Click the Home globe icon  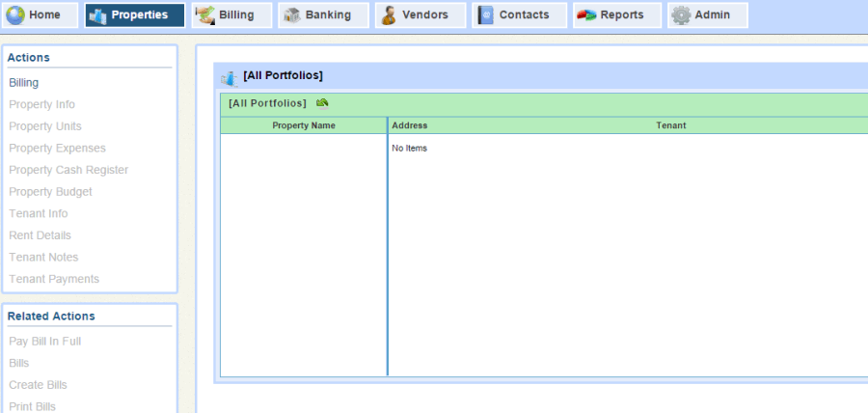point(15,14)
